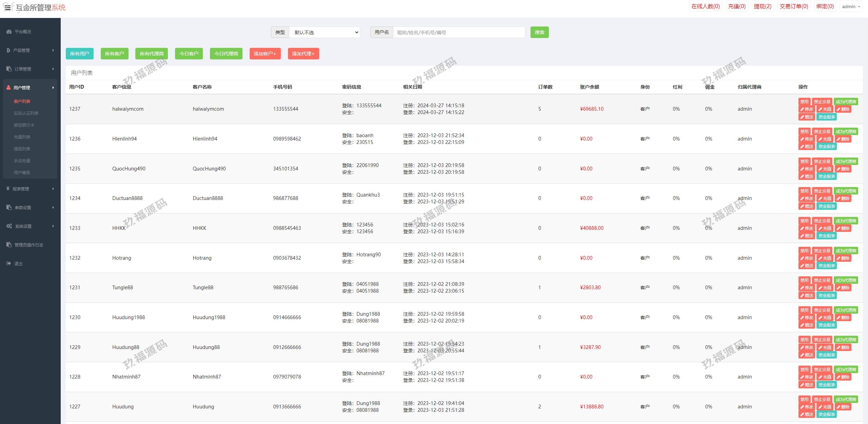Open 实名认证列表 submenu item
Image resolution: width=868 pixels, height=424 pixels.
26,113
